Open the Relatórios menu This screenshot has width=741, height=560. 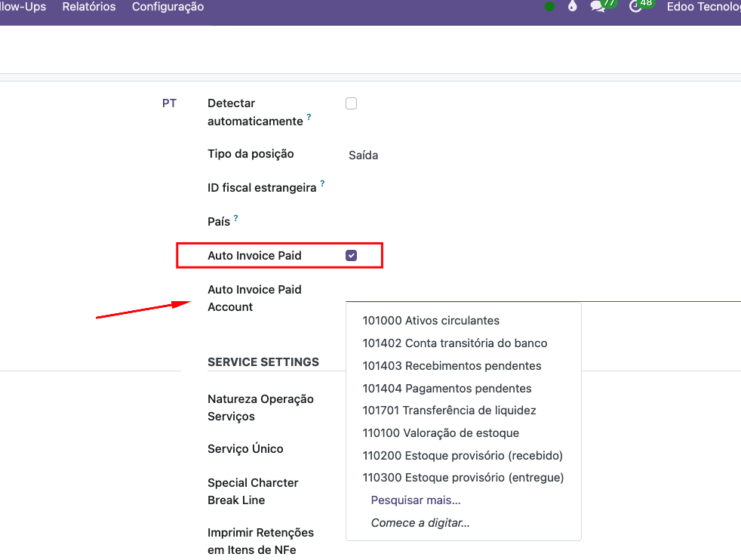pyautogui.click(x=89, y=7)
